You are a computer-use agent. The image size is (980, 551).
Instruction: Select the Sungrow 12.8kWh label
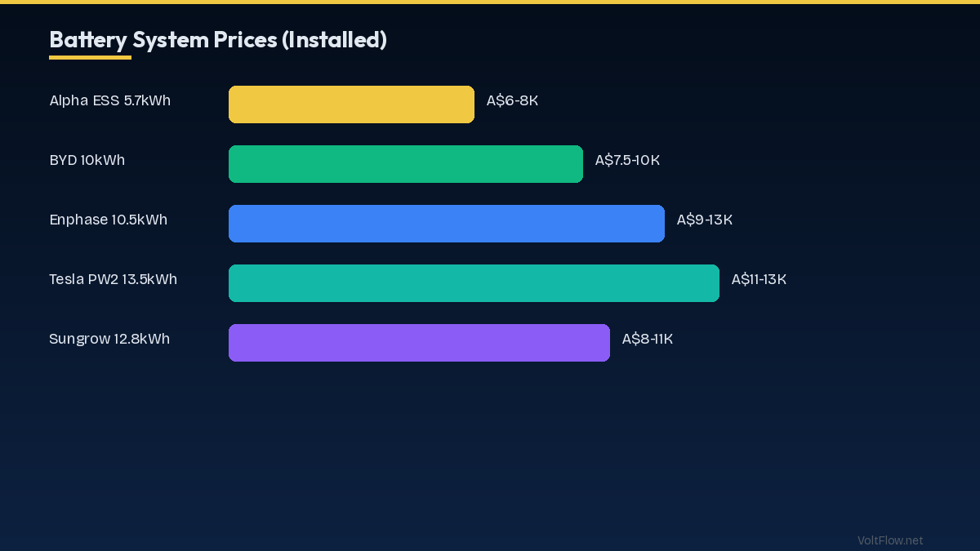click(x=109, y=339)
